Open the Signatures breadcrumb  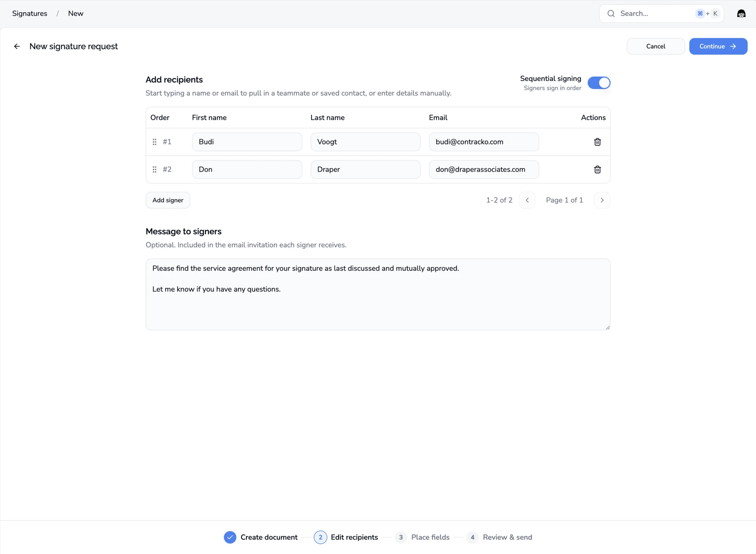click(30, 13)
